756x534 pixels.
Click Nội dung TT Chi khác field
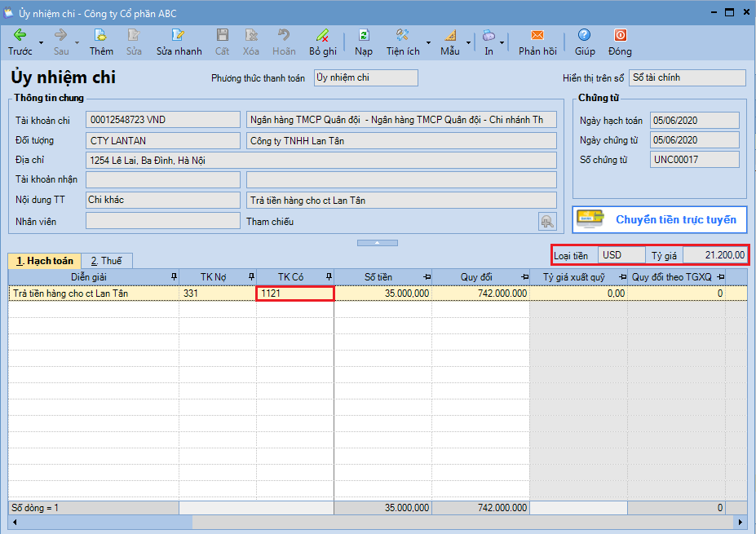coord(163,200)
